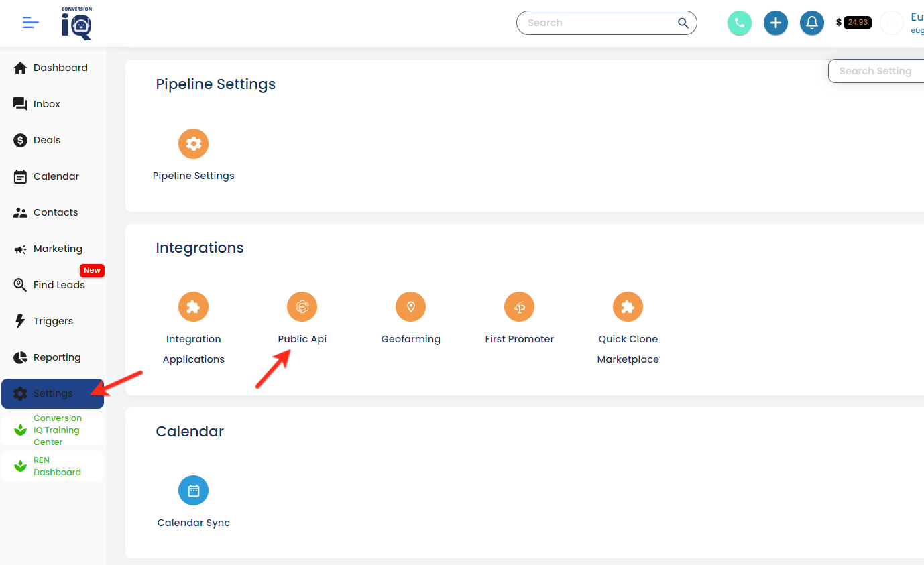Click the First Promoter label

[x=520, y=339]
